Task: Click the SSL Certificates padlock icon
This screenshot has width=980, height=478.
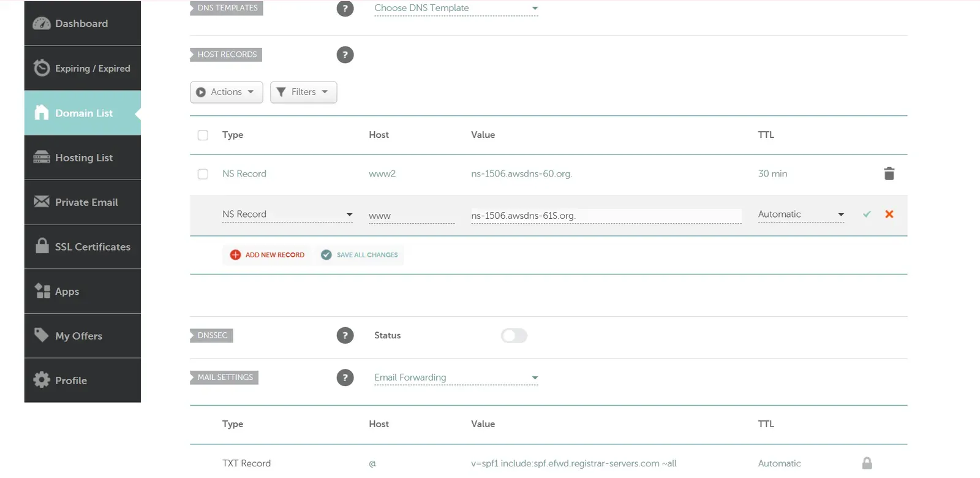Action: (42, 246)
